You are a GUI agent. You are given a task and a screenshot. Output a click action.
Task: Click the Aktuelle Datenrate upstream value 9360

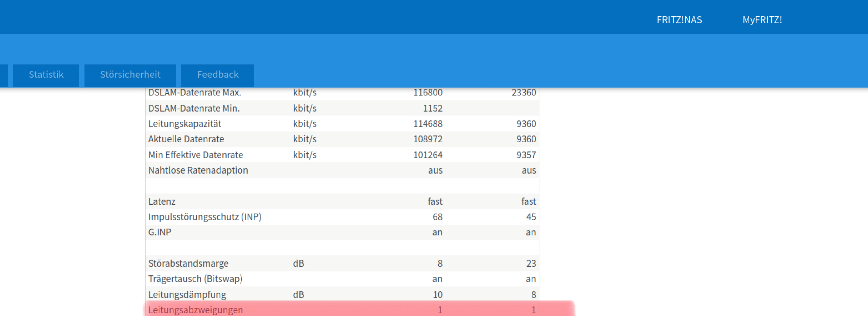tap(526, 139)
